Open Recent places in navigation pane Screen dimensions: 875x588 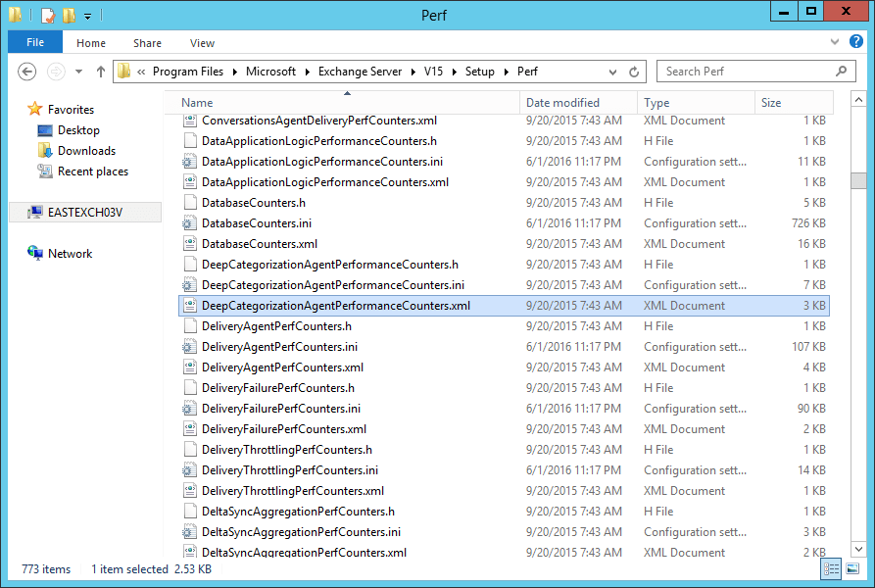pyautogui.click(x=93, y=171)
